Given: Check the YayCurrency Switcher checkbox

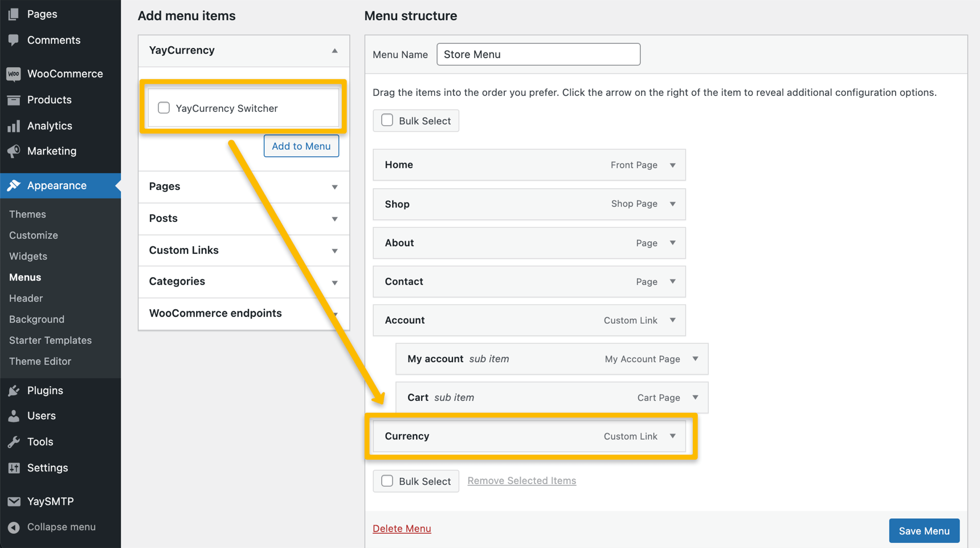Looking at the screenshot, I should (x=164, y=107).
